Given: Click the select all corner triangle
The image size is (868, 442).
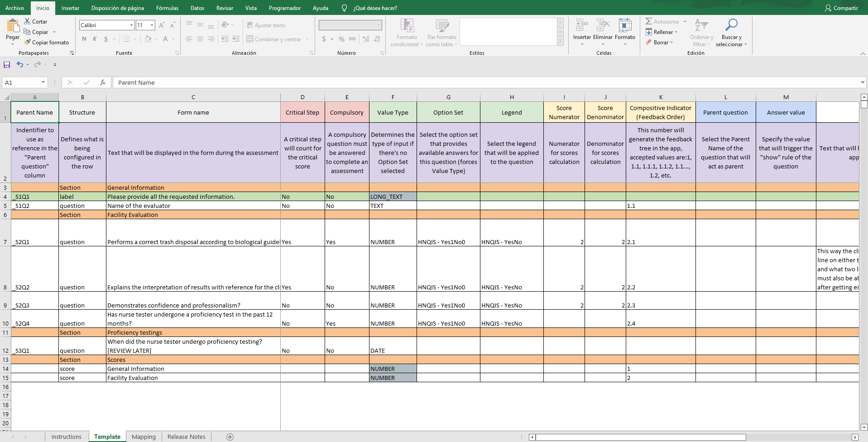Looking at the screenshot, I should point(6,97).
